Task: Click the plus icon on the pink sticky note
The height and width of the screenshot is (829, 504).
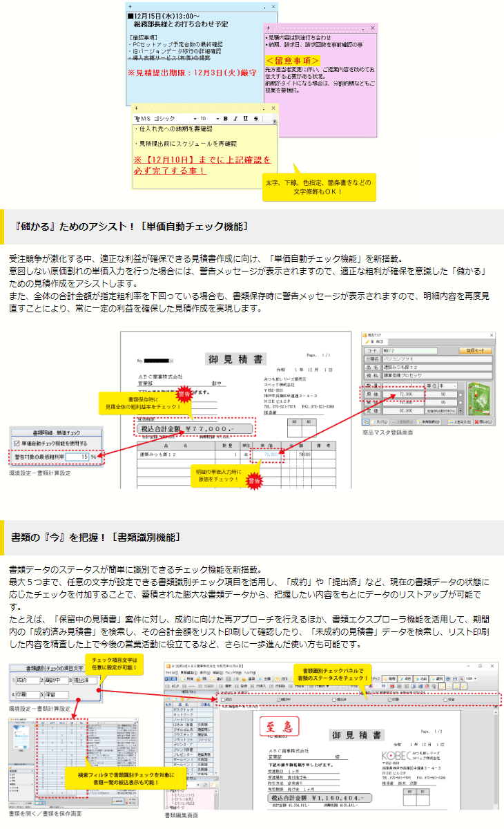Action: pos(268,28)
